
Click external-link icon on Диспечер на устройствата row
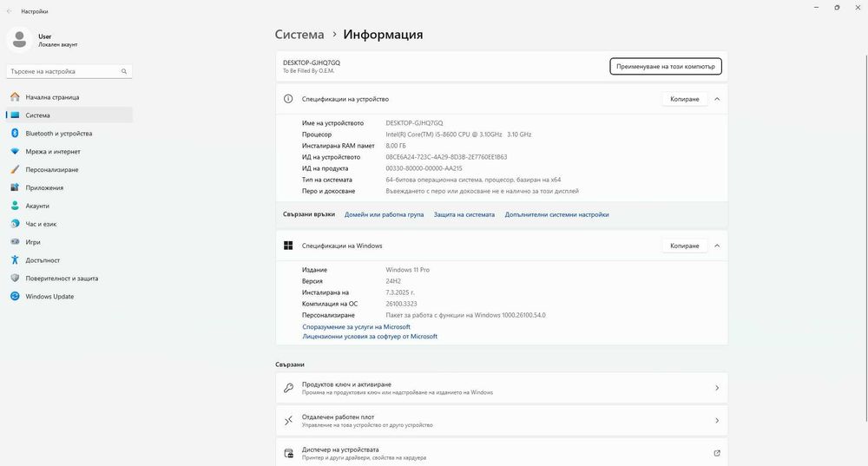tap(717, 453)
